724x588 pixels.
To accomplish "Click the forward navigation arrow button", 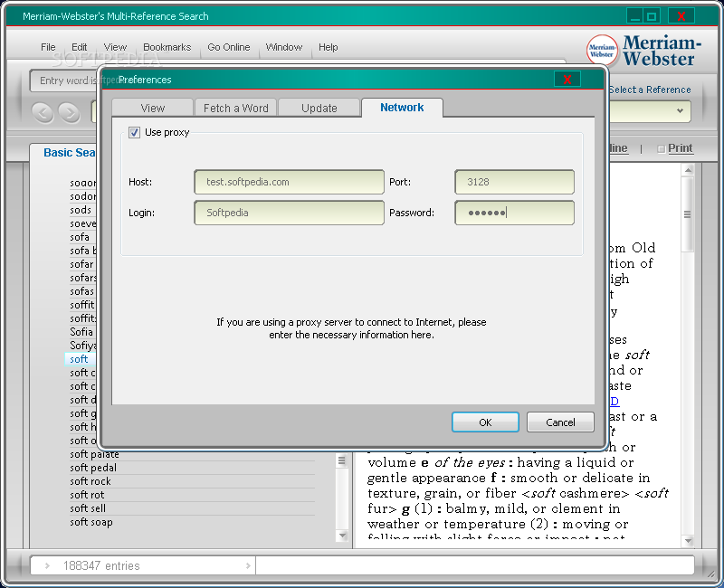I will coord(70,112).
